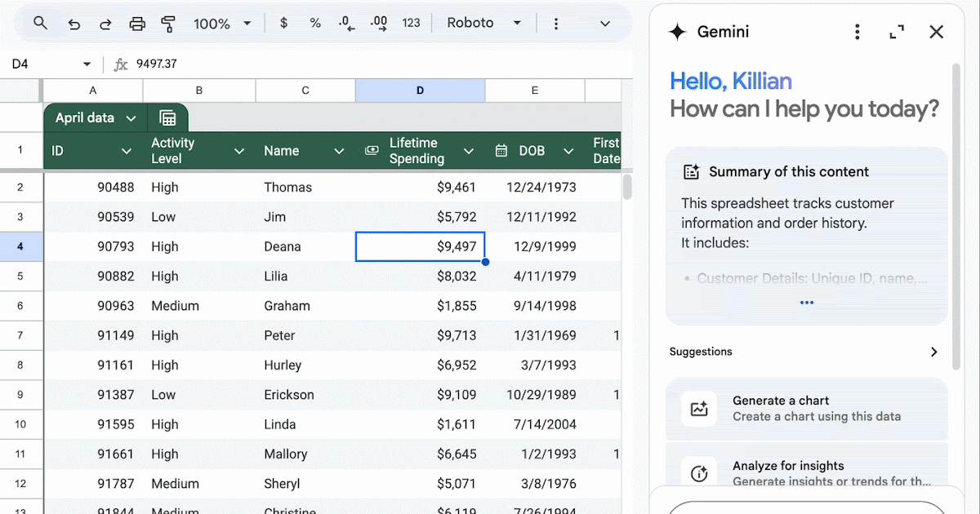Open the table view grid icon
Screen dimensions: 980x514
168,118
